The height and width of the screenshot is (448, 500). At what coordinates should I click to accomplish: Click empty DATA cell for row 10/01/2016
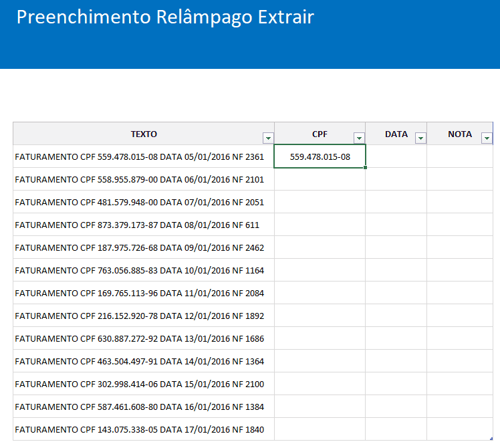tap(396, 270)
